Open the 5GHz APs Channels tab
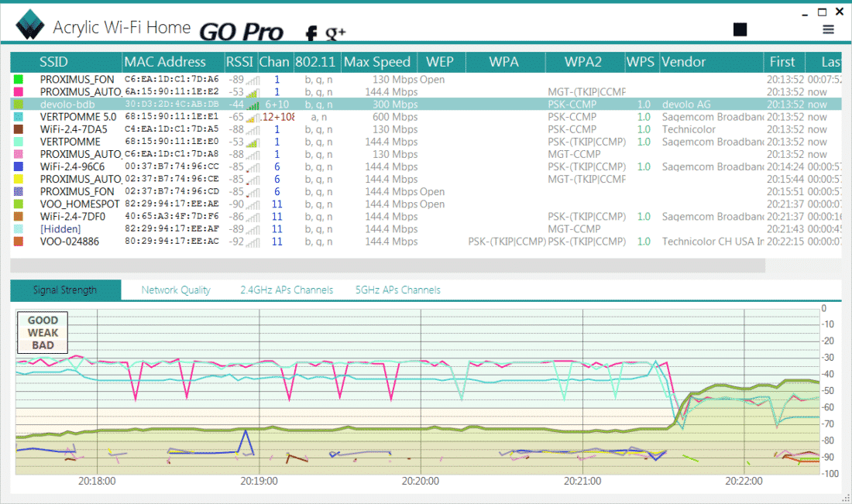The image size is (852, 504). click(x=398, y=290)
